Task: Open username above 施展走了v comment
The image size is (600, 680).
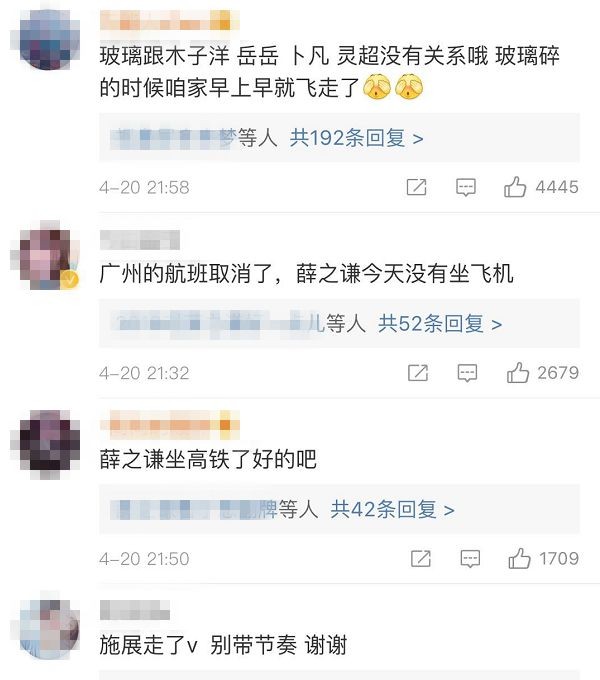Action: click(135, 610)
